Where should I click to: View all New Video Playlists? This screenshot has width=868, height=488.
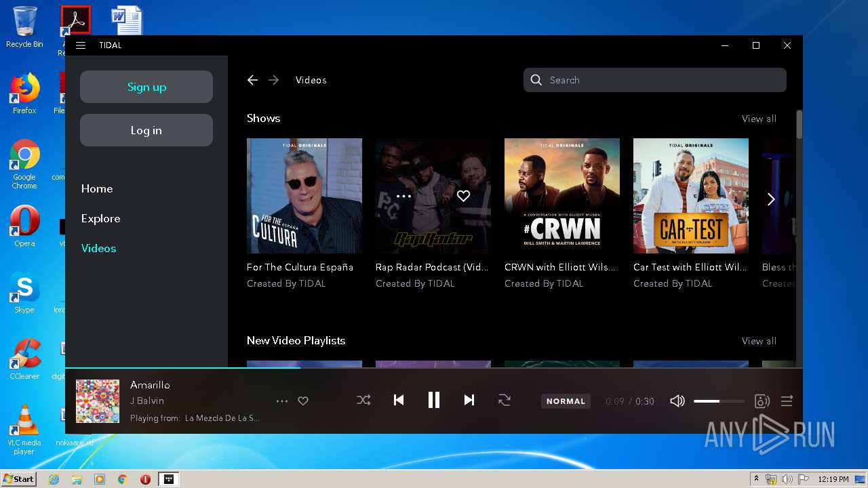(759, 341)
